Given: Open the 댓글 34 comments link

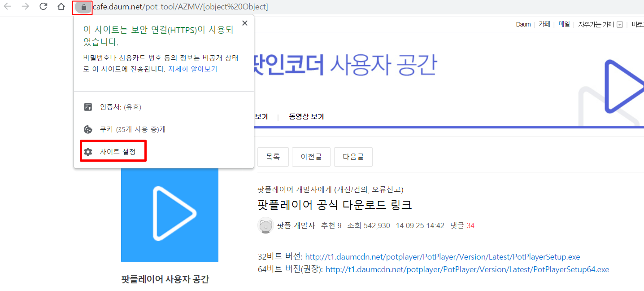Looking at the screenshot, I should pos(462,225).
